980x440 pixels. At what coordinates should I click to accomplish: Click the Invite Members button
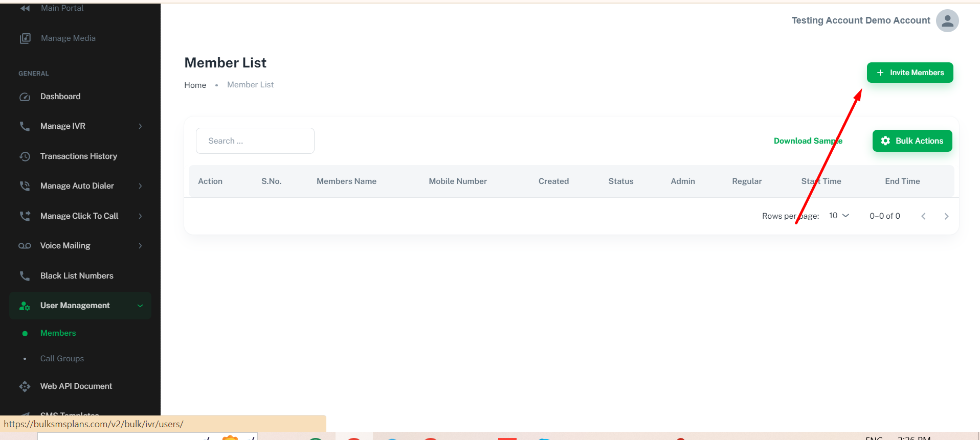coord(910,73)
